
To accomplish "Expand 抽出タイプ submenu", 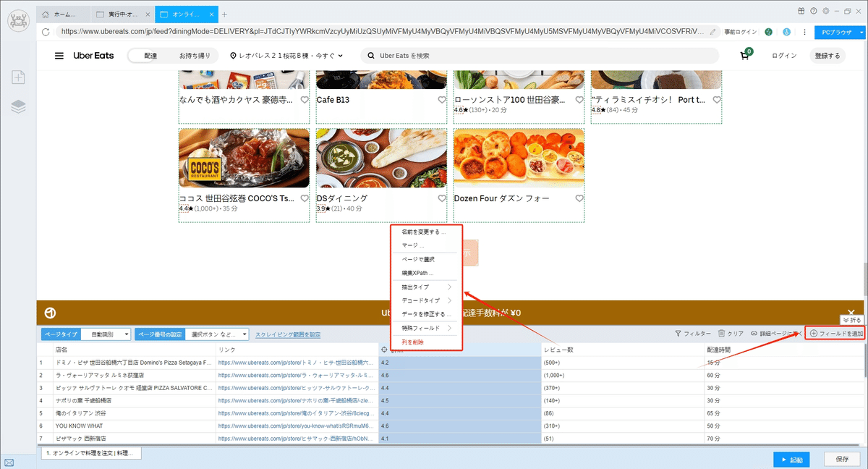I will [426, 287].
